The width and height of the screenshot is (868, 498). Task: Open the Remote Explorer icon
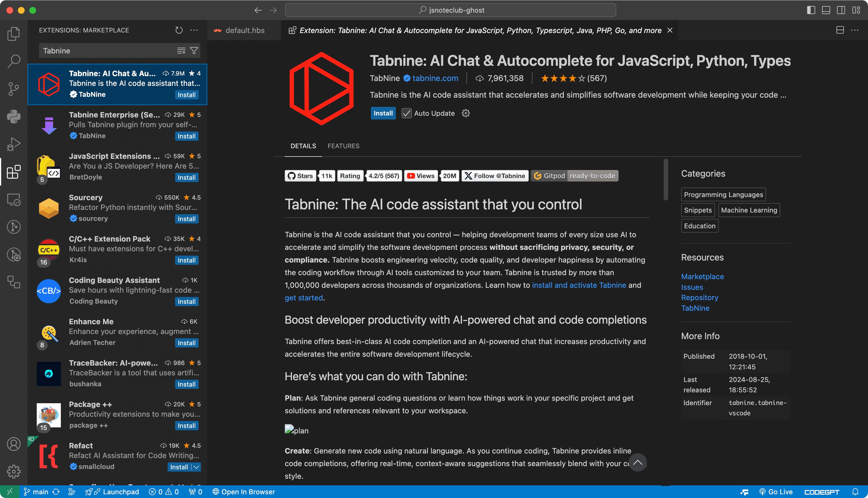coord(14,199)
